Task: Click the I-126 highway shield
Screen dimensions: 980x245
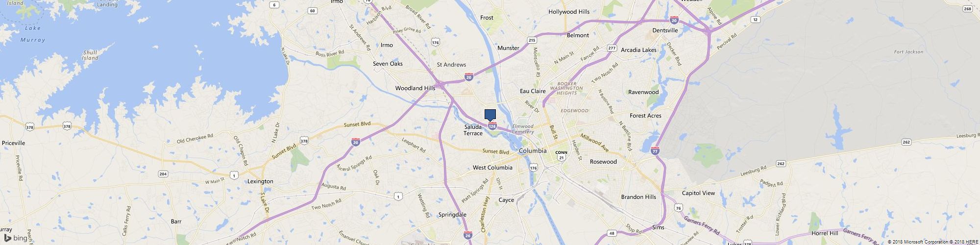Action: tap(492, 126)
